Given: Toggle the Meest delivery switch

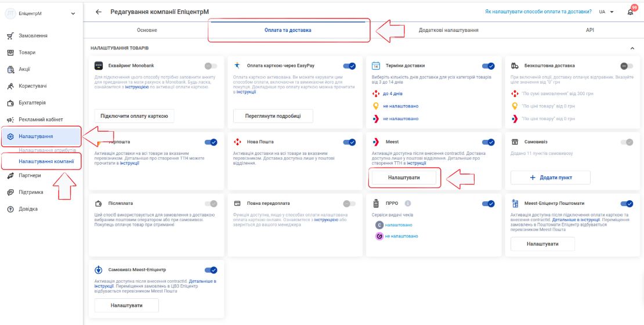Looking at the screenshot, I should 489,142.
